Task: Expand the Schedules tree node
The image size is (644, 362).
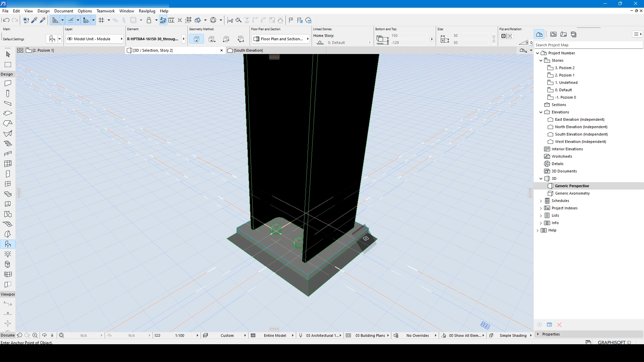Action: [x=541, y=201]
